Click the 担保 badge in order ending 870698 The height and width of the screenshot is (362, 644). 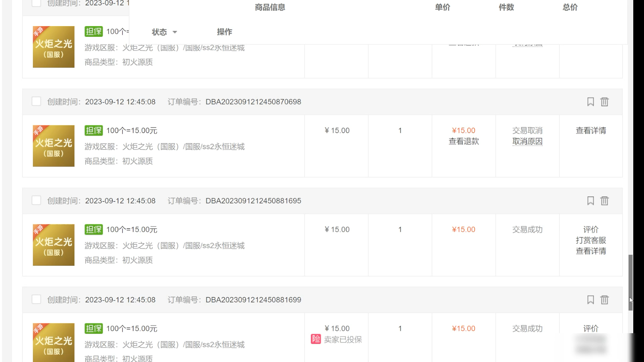(x=94, y=130)
